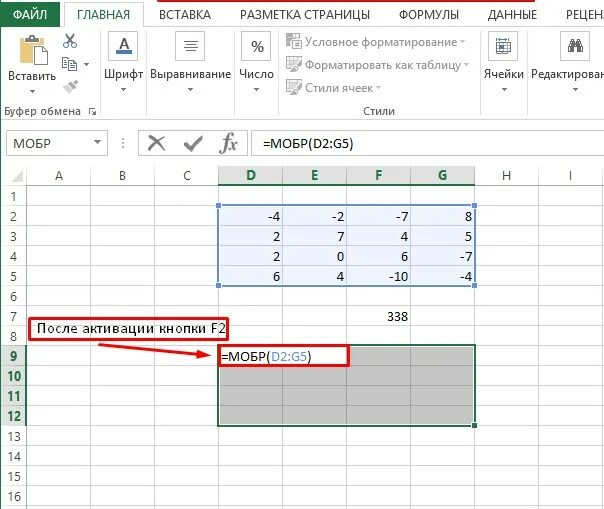Click the Copy icon
The width and height of the screenshot is (604, 509).
pyautogui.click(x=69, y=64)
